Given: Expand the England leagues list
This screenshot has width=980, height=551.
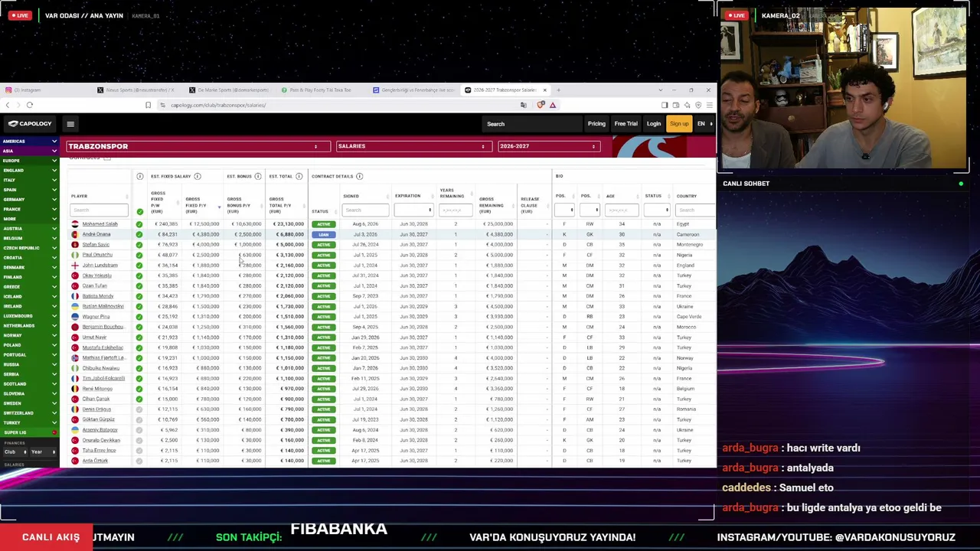Looking at the screenshot, I should 30,171.
